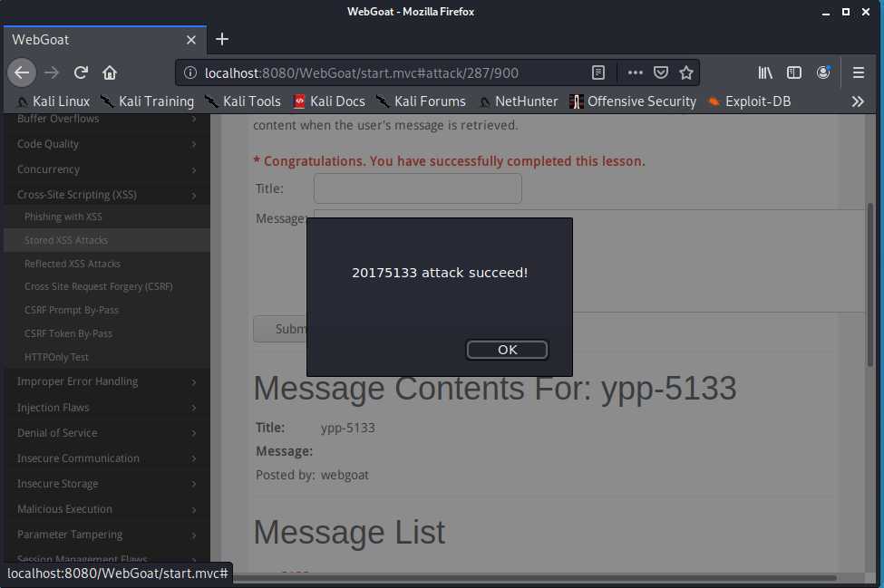This screenshot has height=588, width=884.
Task: Click OK in the alert dialog
Action: [507, 350]
